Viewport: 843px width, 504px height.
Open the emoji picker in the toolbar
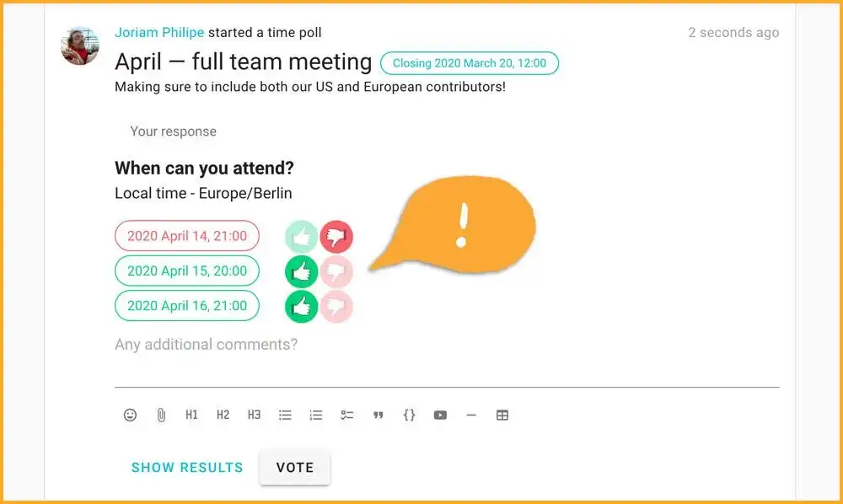click(130, 415)
